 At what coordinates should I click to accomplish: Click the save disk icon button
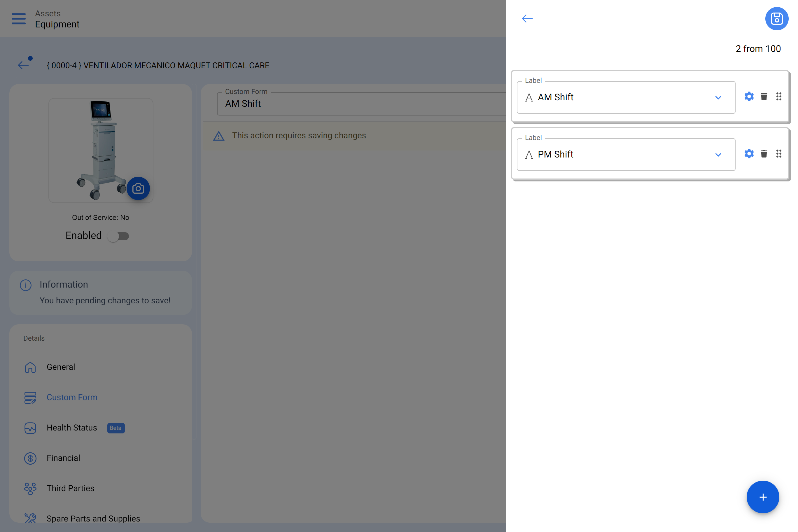(777, 19)
